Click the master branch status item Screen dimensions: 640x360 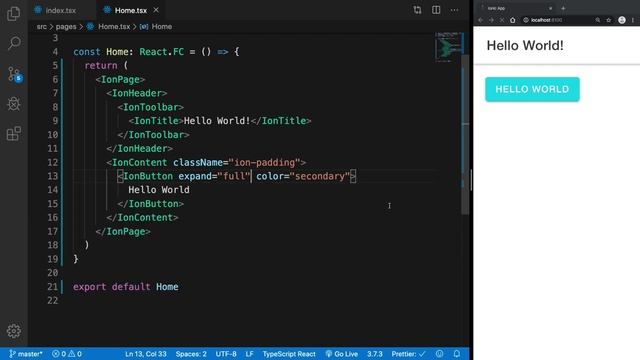(x=26, y=354)
